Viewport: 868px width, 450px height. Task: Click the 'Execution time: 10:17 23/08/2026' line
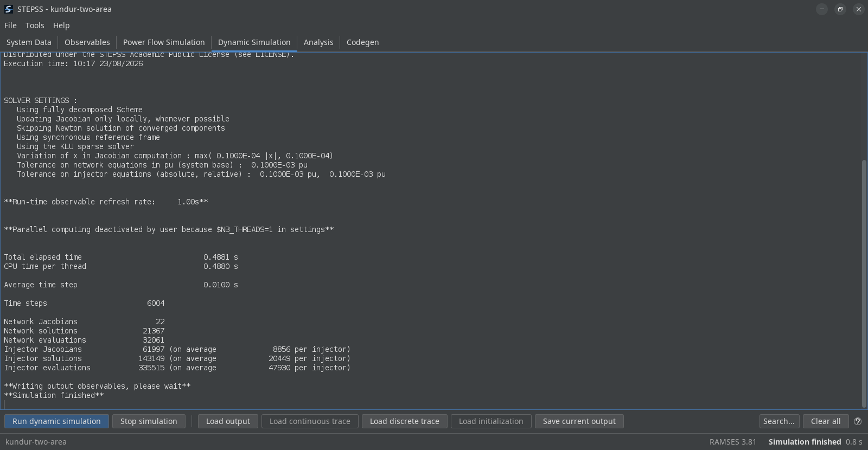73,63
